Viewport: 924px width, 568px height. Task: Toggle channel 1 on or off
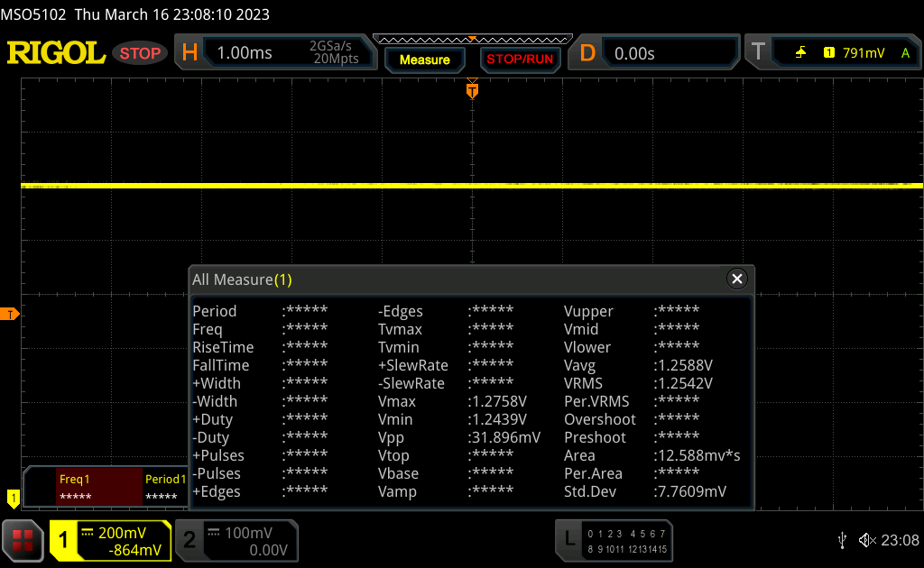(x=64, y=540)
